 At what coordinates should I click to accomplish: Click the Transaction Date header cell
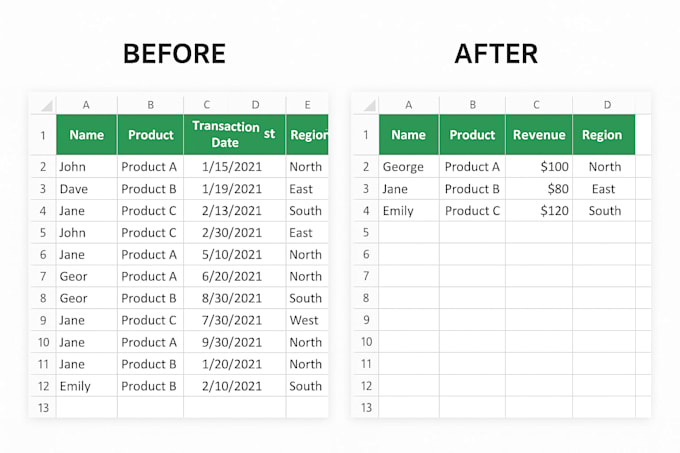[x=234, y=134]
